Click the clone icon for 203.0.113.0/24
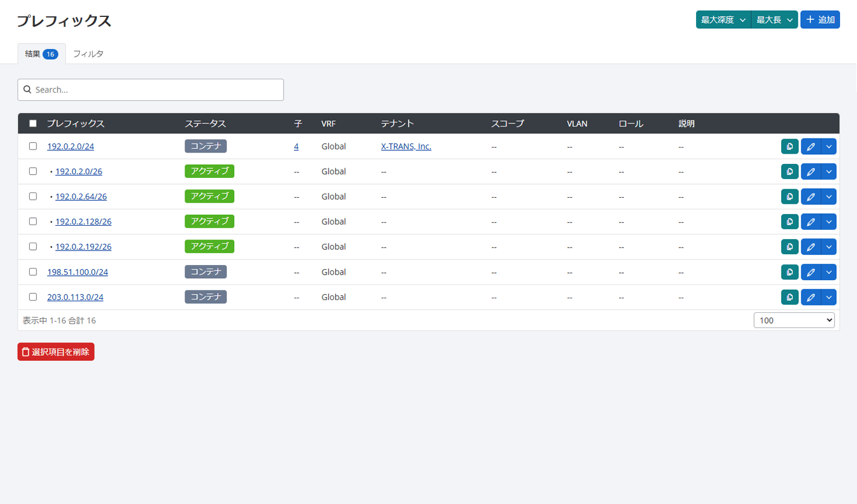 [790, 297]
